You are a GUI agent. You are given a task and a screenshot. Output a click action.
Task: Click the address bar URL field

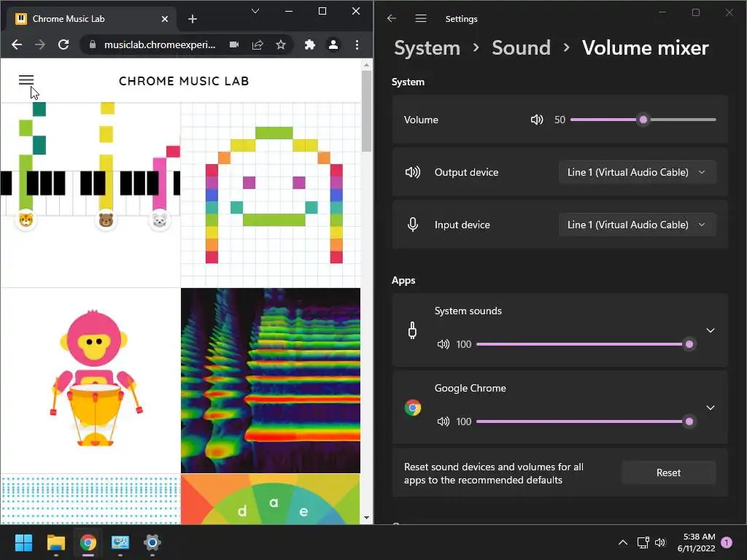point(160,44)
